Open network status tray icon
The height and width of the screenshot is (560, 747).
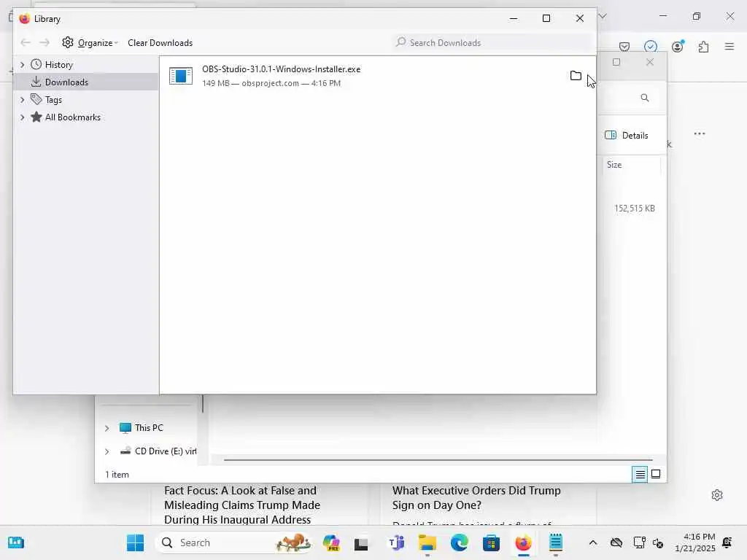click(x=639, y=542)
